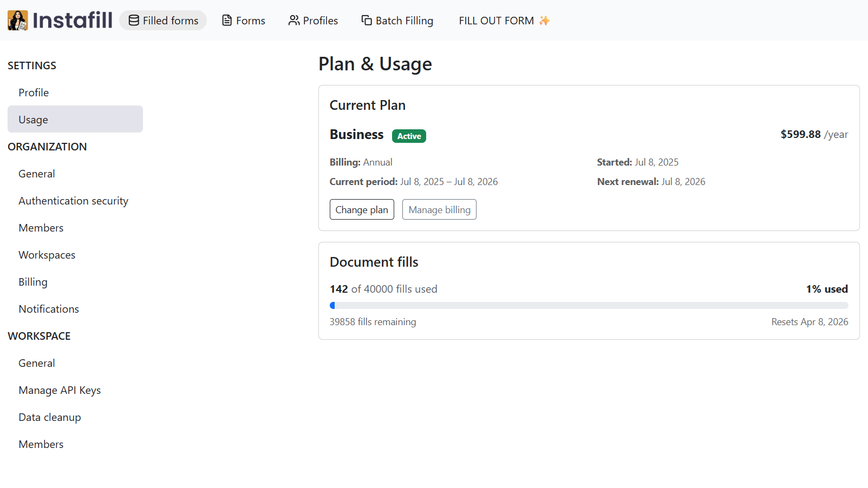Open the FILL OUT FORM page
The image size is (868, 488).
pyautogui.click(x=496, y=21)
